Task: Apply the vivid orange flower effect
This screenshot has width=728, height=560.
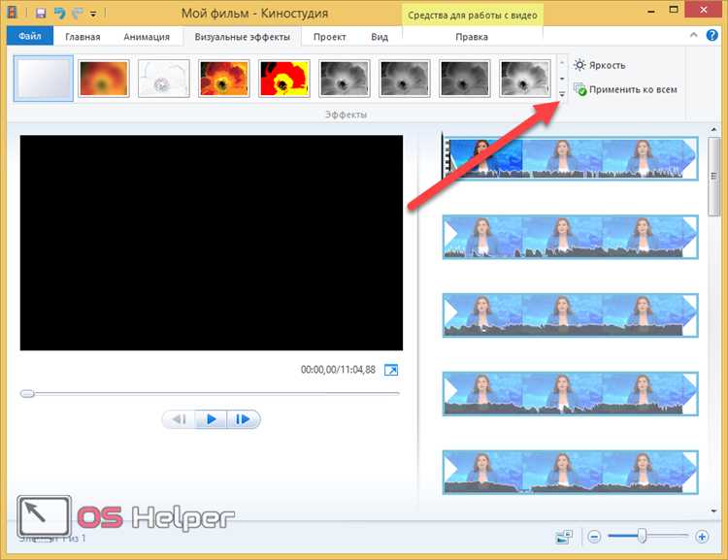Action: [x=224, y=79]
